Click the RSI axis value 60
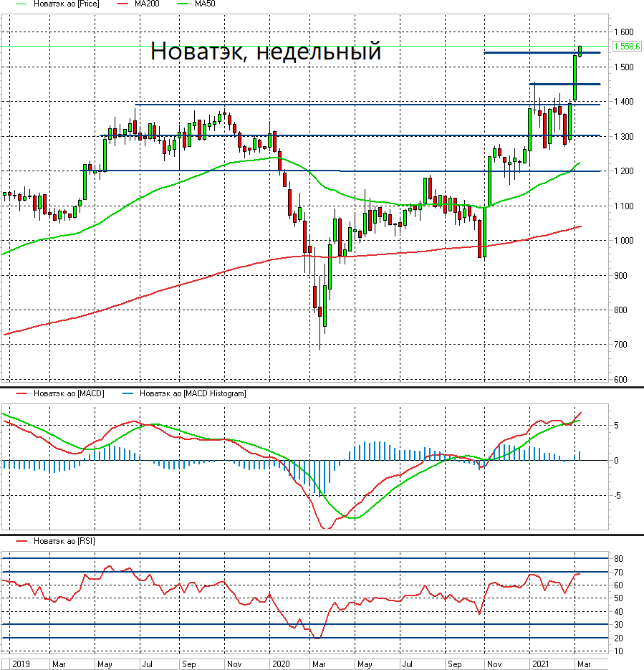This screenshot has height=670, width=644. click(x=618, y=585)
